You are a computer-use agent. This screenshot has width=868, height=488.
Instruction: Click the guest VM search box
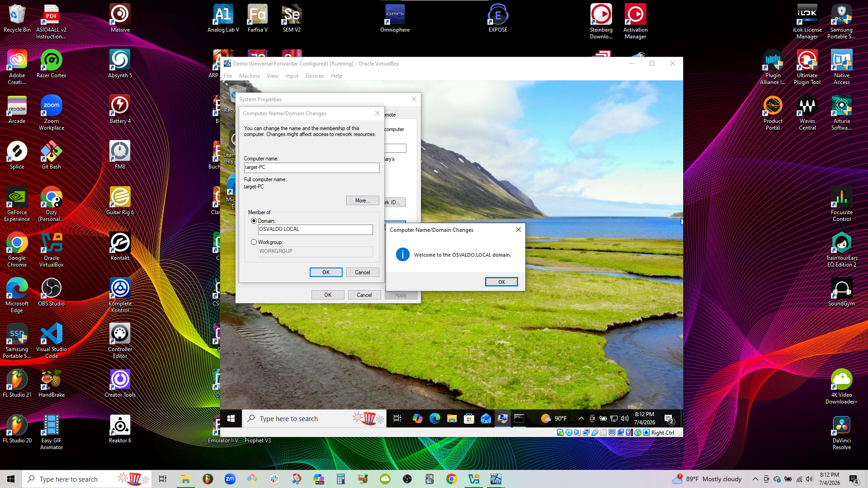click(314, 419)
